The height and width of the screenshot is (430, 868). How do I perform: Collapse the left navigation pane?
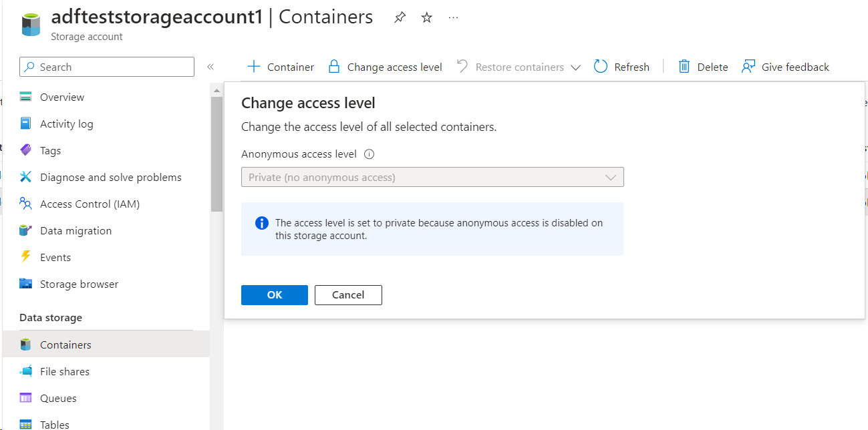coord(210,67)
